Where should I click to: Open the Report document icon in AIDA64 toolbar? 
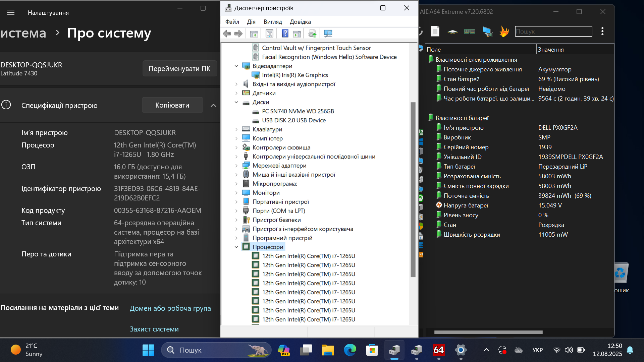(435, 31)
